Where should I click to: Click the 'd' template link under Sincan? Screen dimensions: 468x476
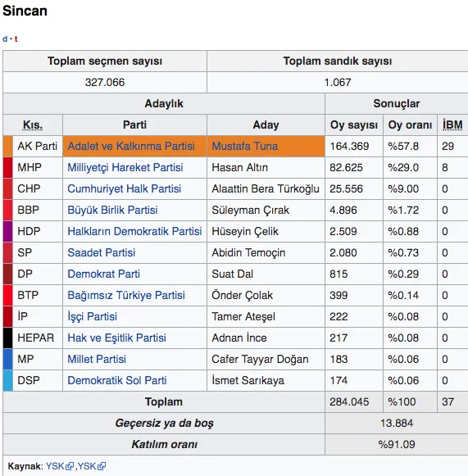pyautogui.click(x=5, y=39)
